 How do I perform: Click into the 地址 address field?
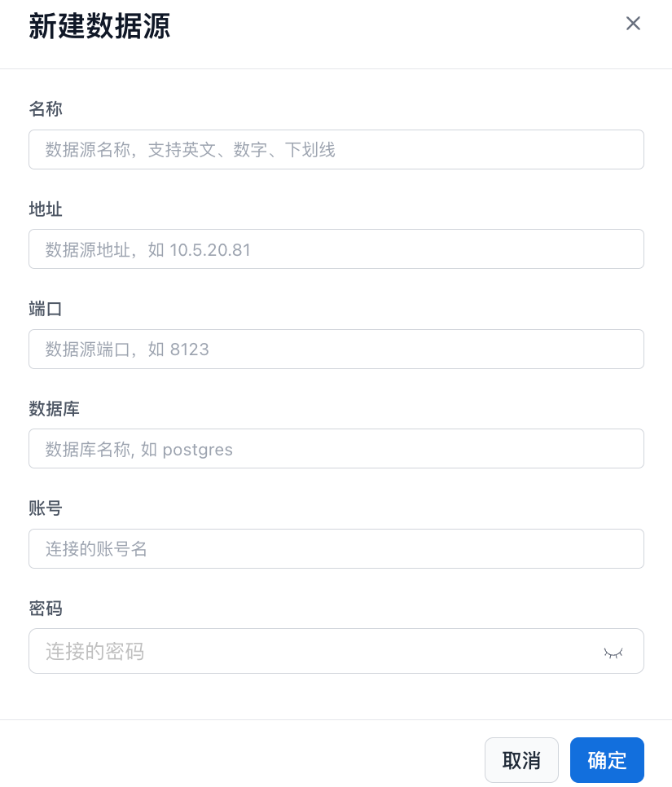(x=336, y=249)
